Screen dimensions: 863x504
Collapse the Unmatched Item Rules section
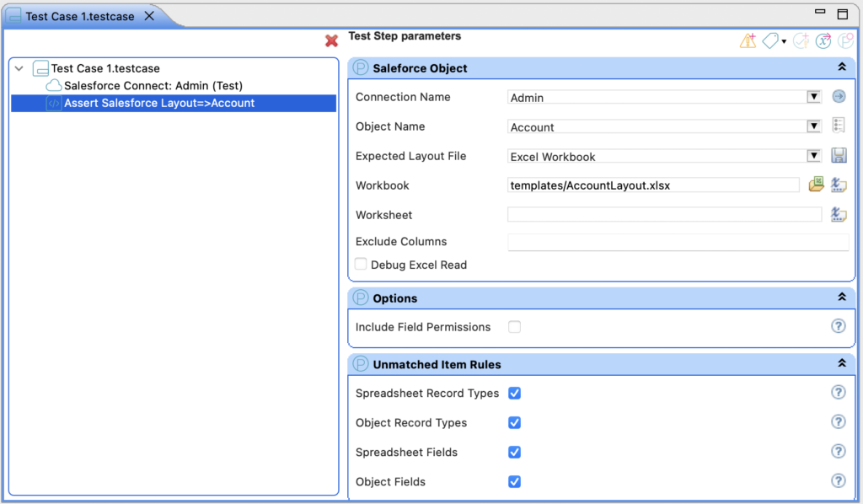click(841, 363)
